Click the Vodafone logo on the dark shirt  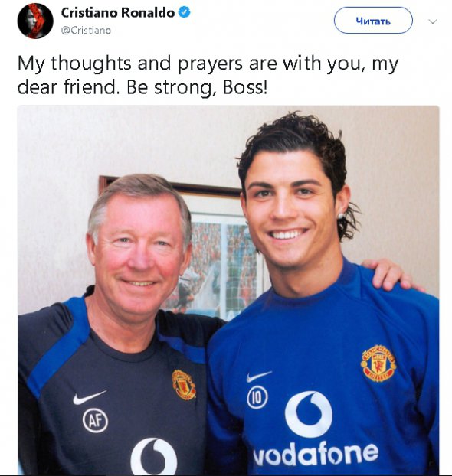click(154, 456)
